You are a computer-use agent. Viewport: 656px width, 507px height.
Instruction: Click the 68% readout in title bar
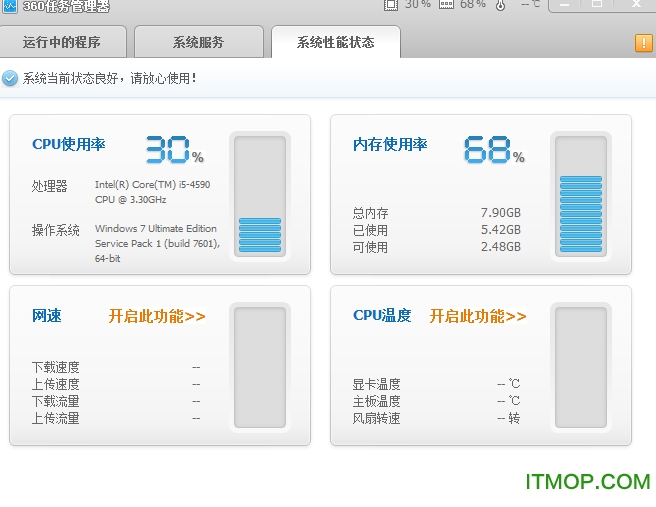(473, 4)
